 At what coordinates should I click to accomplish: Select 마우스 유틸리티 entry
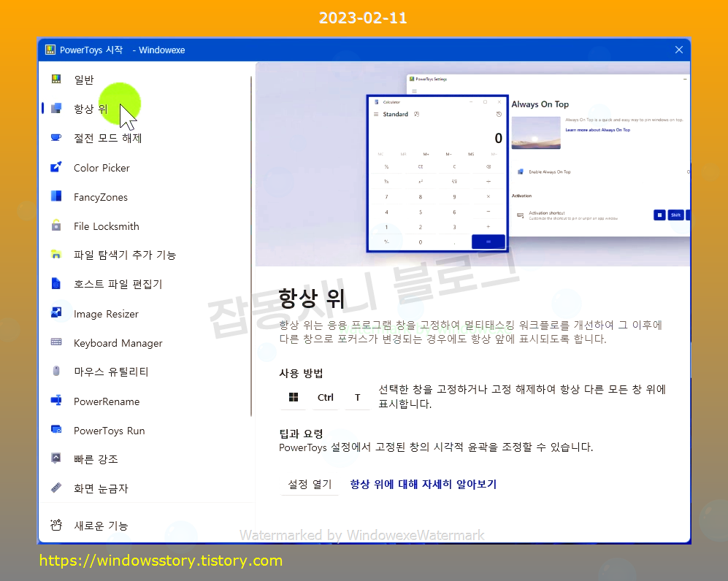pos(146,372)
